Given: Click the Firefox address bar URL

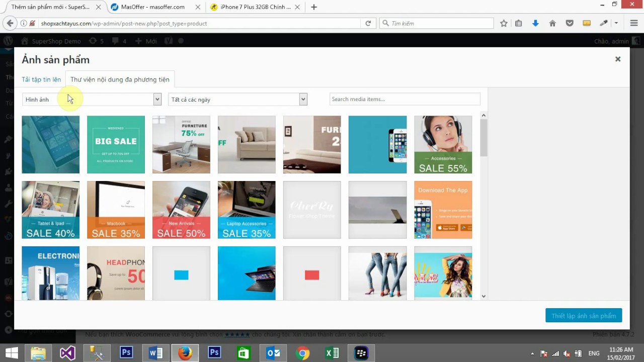Looking at the screenshot, I should 199,23.
